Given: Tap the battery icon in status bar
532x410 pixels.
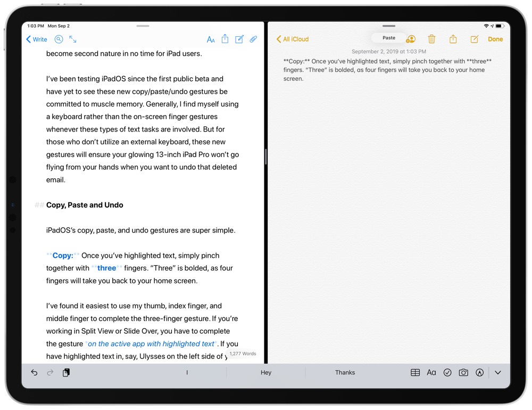Looking at the screenshot, I should pos(500,26).
